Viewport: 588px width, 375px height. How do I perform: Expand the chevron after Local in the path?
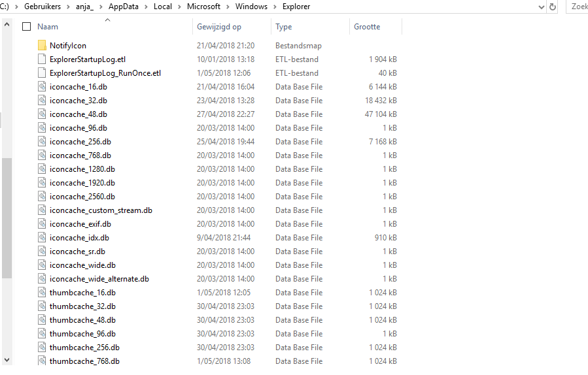click(180, 7)
